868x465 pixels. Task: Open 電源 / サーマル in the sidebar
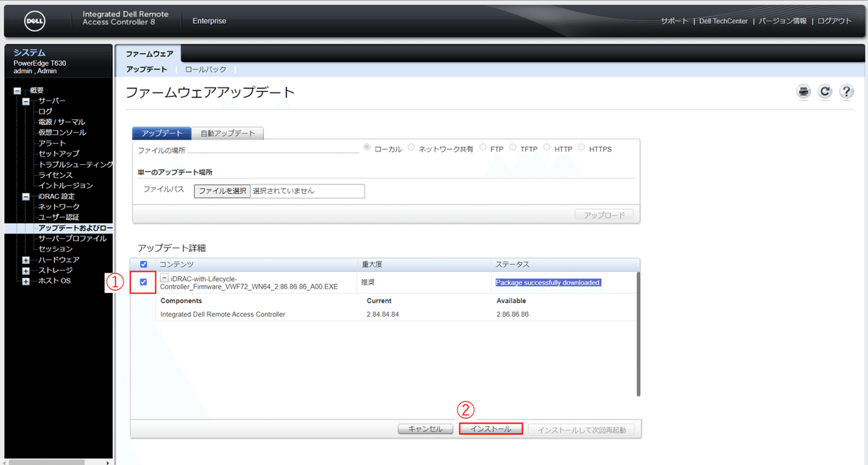(61, 122)
